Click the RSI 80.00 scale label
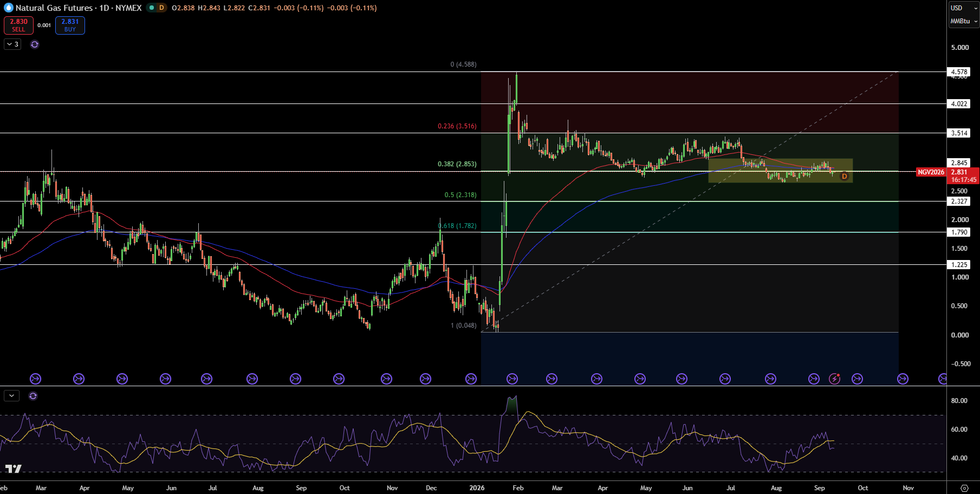Screen dimensions: 980x494 coord(959,401)
